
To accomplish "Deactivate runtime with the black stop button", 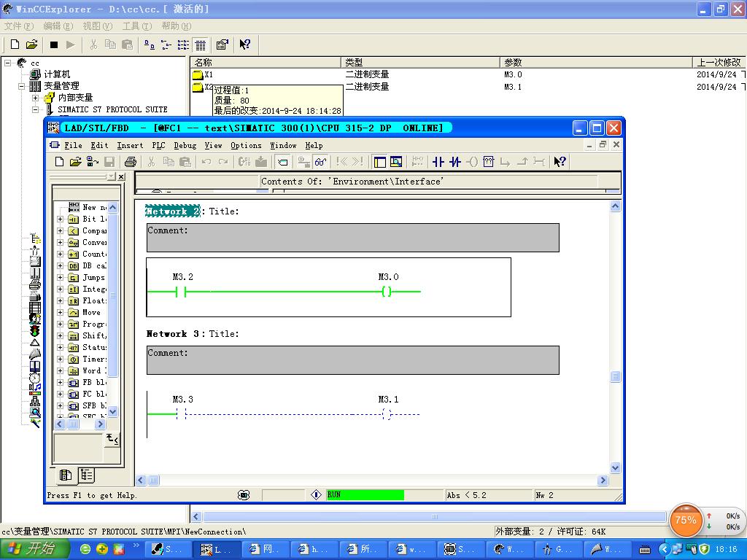I will [x=54, y=44].
